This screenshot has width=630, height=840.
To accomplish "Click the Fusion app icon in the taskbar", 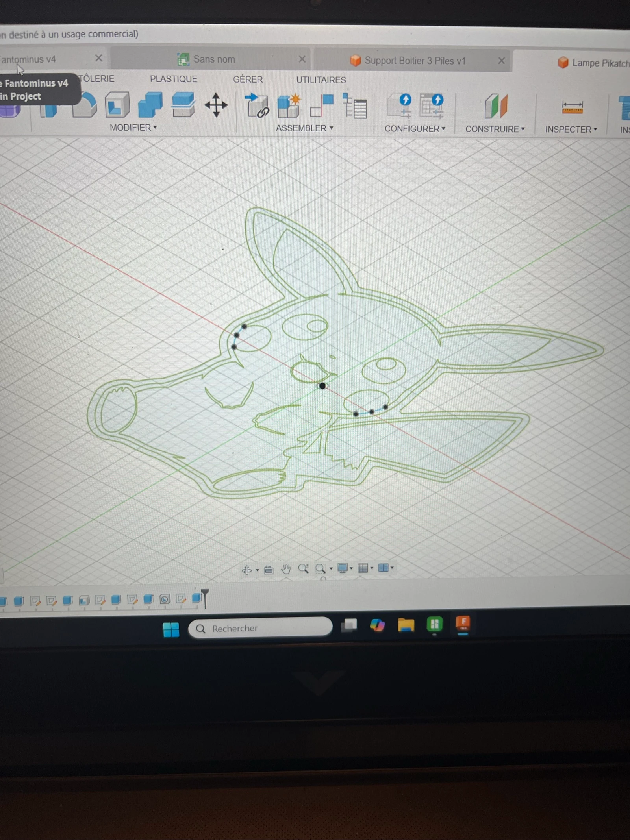I will [x=463, y=623].
